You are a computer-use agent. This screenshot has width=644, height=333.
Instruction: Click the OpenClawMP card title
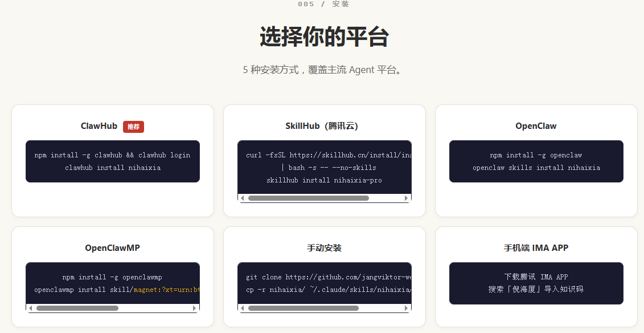coord(113,248)
